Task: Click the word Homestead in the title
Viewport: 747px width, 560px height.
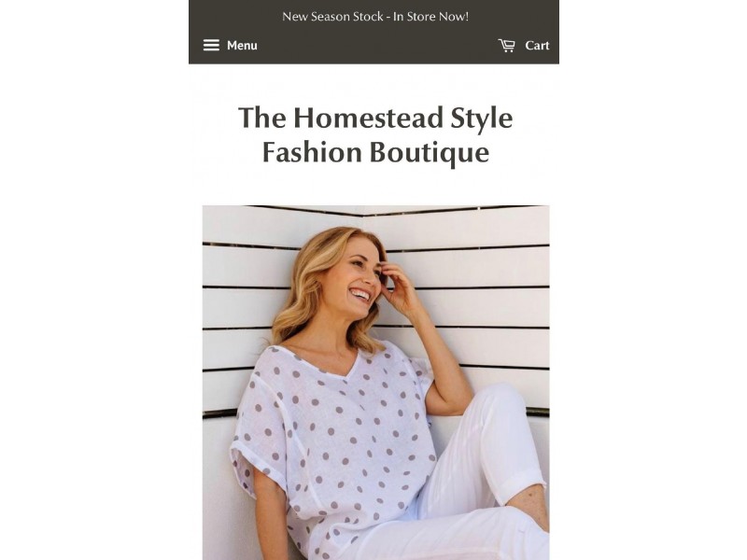Action: (x=368, y=118)
